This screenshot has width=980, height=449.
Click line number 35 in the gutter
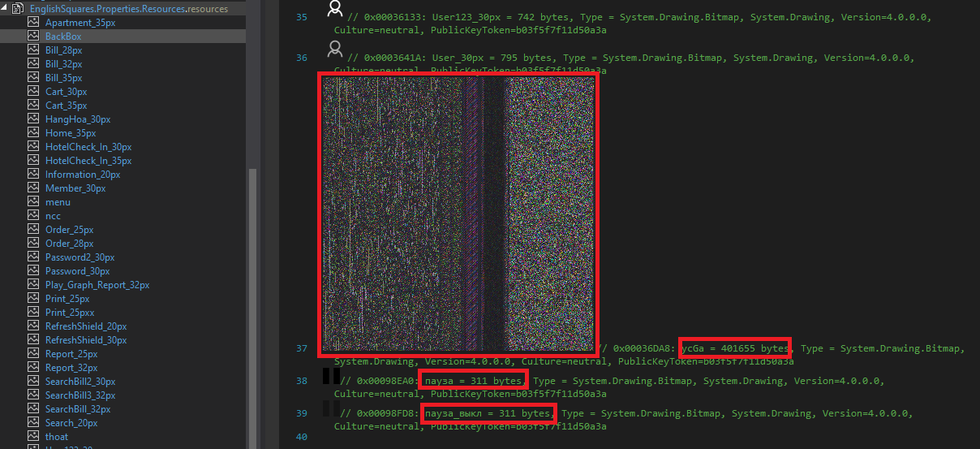click(302, 17)
